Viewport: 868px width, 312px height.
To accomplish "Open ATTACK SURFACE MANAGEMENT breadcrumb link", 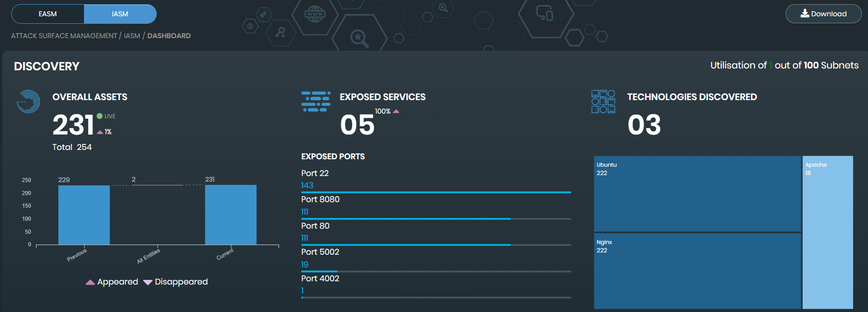I will [x=63, y=35].
